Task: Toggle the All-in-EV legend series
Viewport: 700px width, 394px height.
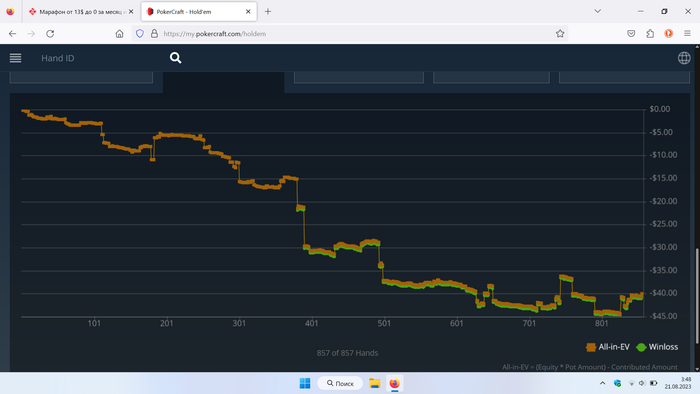Action: 608,347
